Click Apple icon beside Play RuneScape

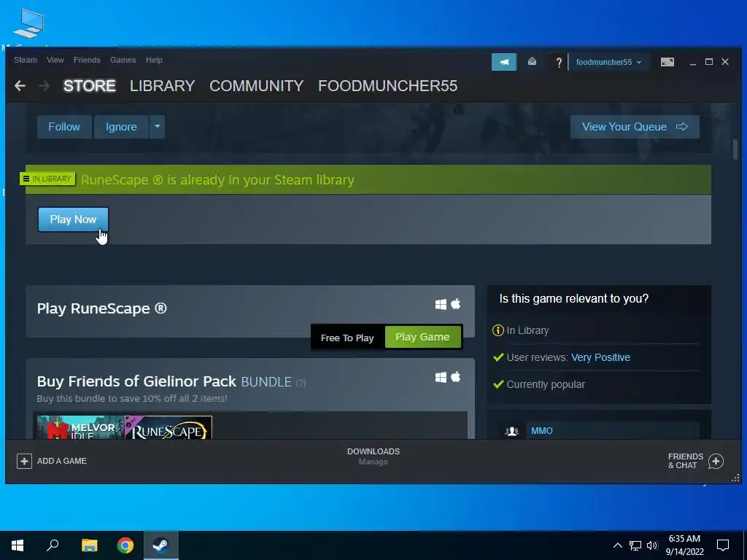click(x=456, y=304)
